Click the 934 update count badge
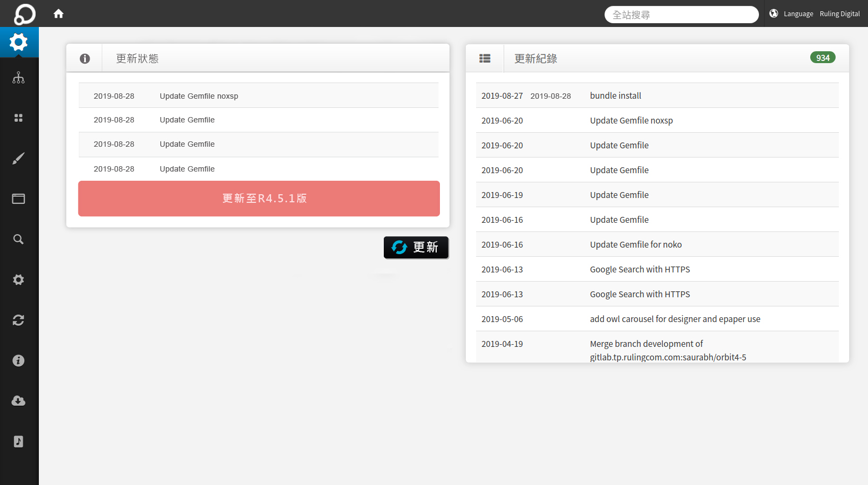Image resolution: width=868 pixels, height=485 pixels. click(x=822, y=58)
